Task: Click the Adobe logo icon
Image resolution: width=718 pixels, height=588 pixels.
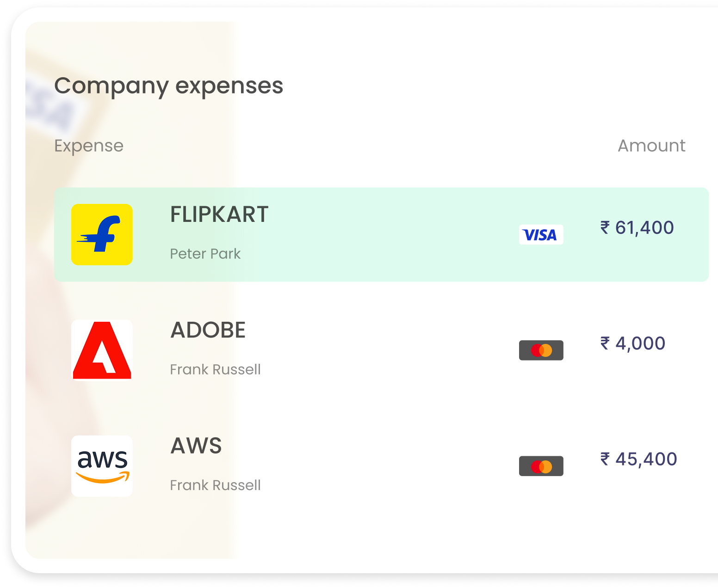Action: click(x=102, y=350)
